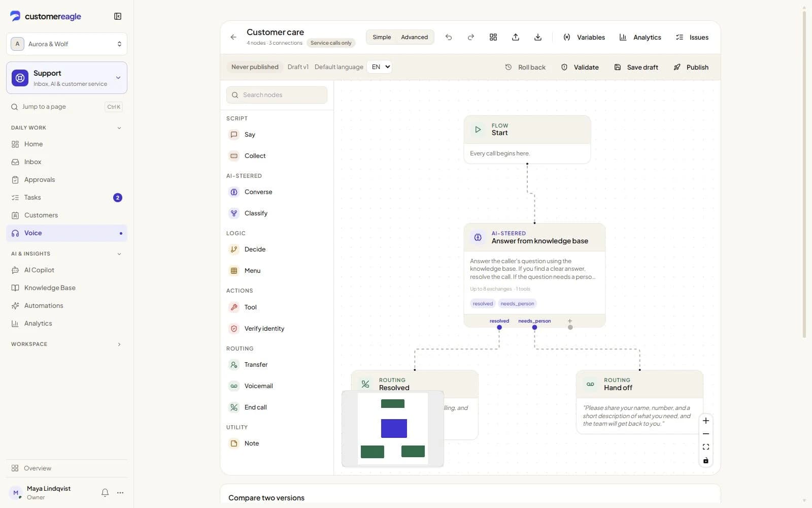Open the Variables panel

[584, 37]
